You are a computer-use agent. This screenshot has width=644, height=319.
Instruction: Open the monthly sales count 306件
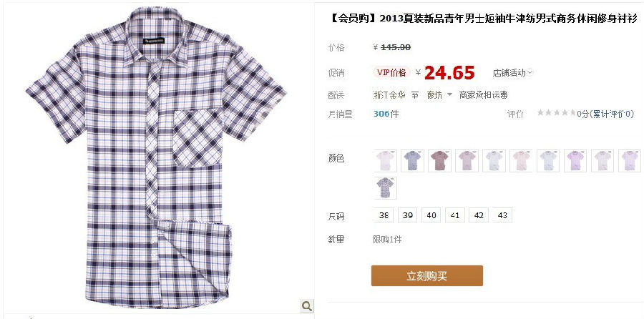click(x=386, y=114)
